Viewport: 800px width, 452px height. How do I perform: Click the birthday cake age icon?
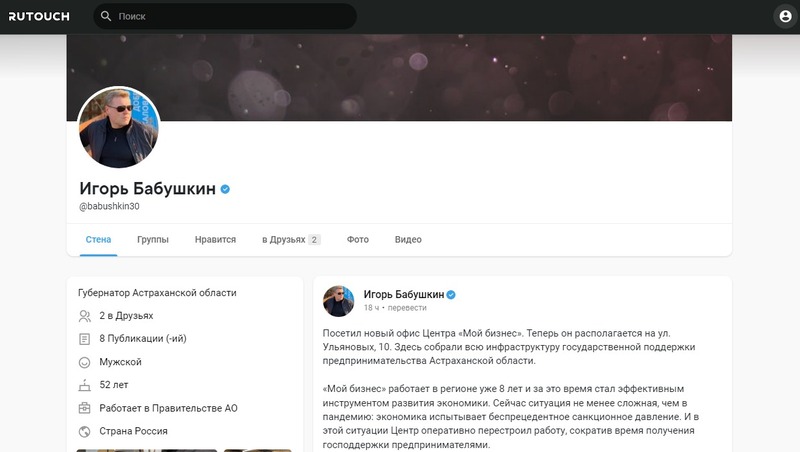click(x=85, y=385)
